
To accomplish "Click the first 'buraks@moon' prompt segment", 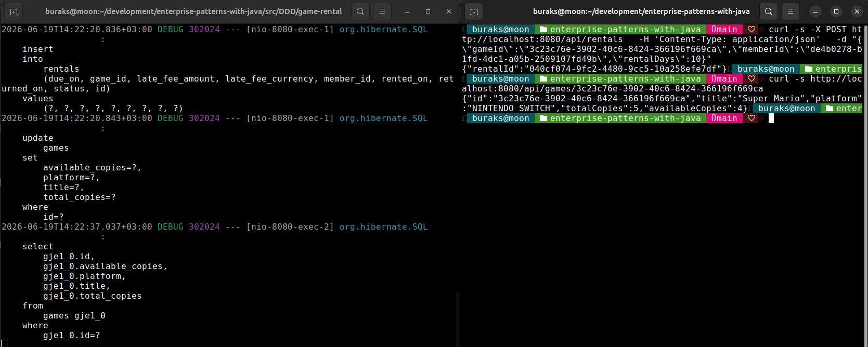I will [500, 30].
